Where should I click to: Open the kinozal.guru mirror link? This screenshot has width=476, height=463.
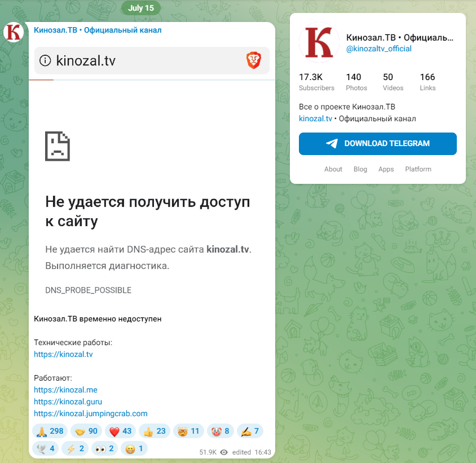[x=68, y=402]
